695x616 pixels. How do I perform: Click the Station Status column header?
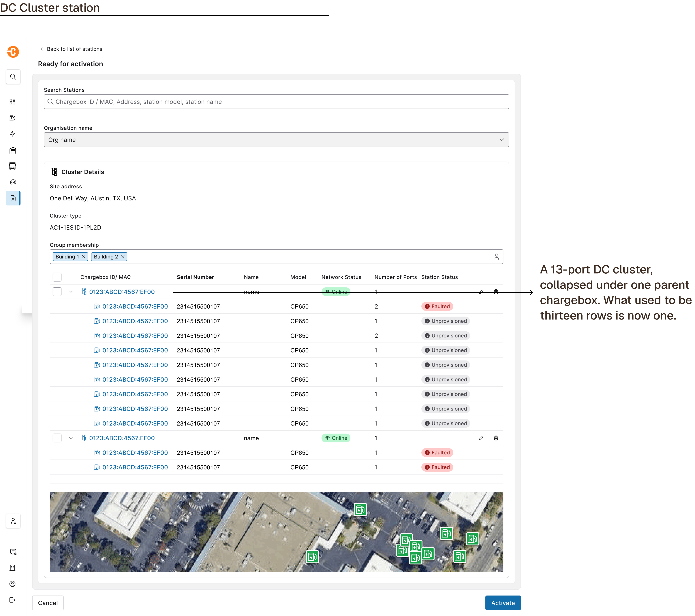439,277
